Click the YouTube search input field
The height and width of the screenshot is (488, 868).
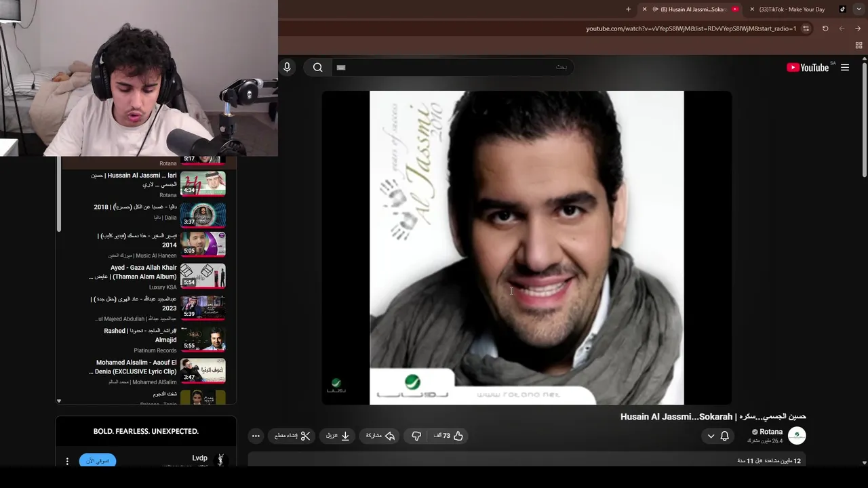pyautogui.click(x=452, y=67)
